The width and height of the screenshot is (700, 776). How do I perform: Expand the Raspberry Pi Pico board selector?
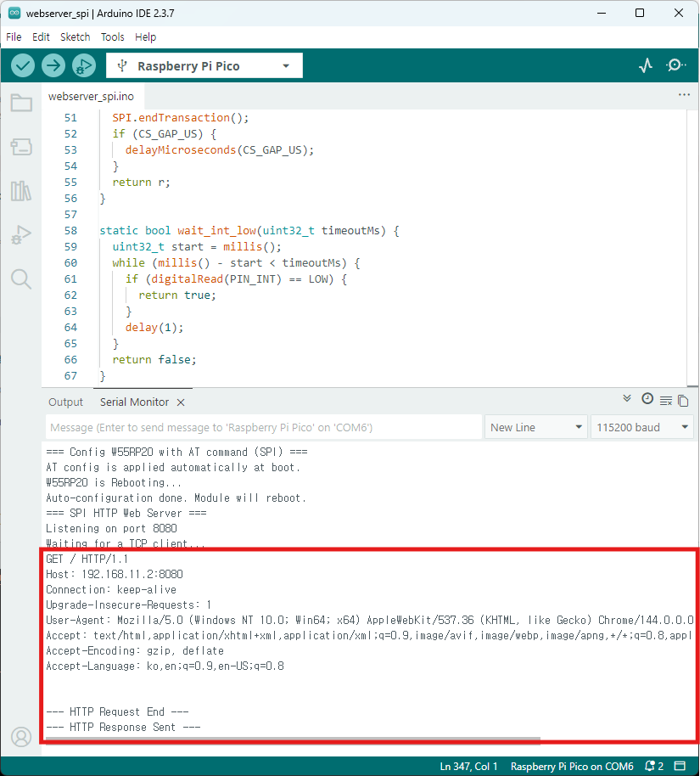tap(204, 66)
